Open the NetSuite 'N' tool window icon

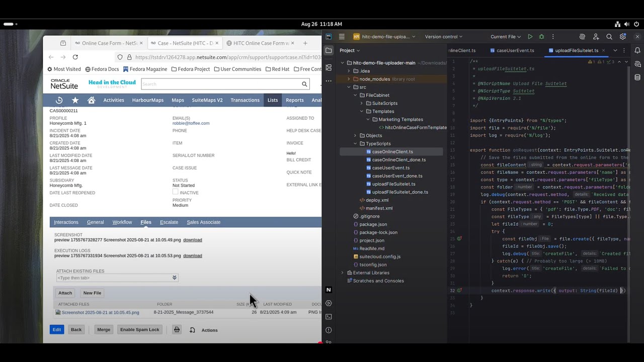pos(329,290)
